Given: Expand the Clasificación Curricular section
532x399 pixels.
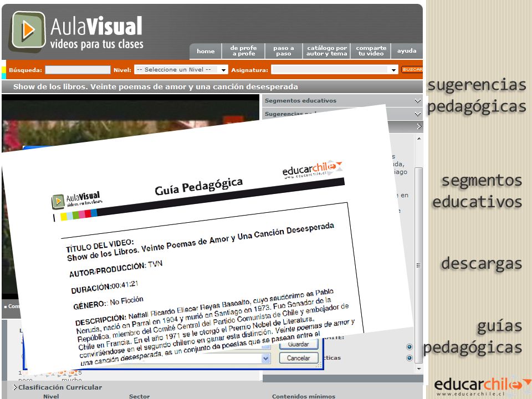Looking at the screenshot, I should (58, 387).
